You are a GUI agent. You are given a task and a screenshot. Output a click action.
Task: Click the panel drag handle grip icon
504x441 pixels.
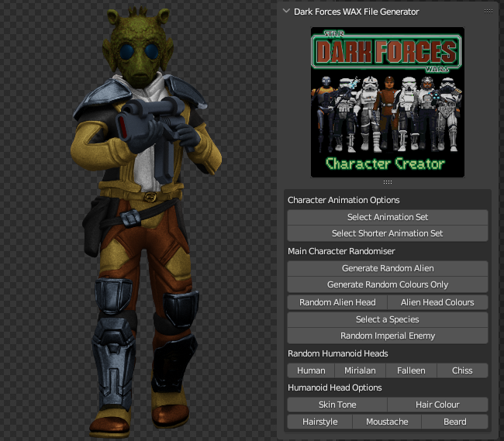(488, 12)
